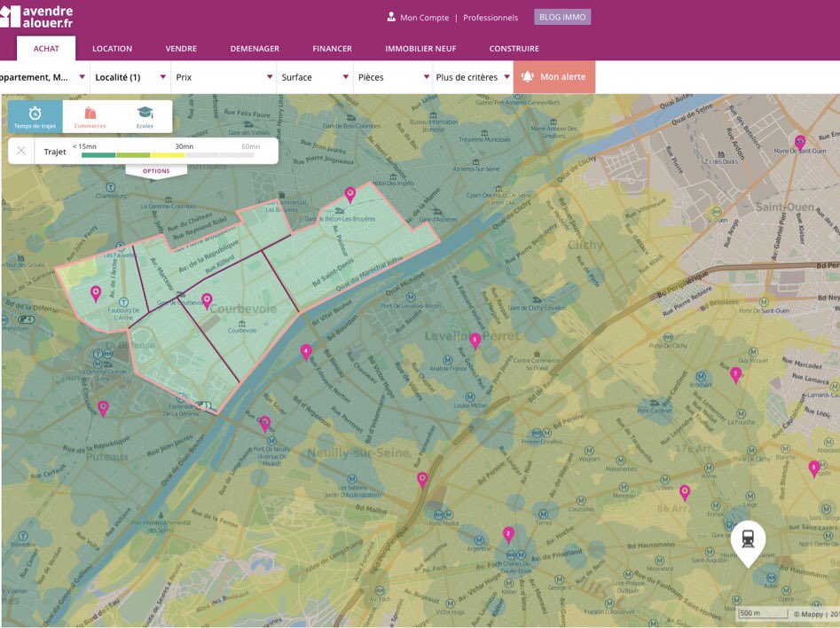This screenshot has width=840, height=628.
Task: Click Charlebourg tram stop icon
Action: (x=110, y=187)
